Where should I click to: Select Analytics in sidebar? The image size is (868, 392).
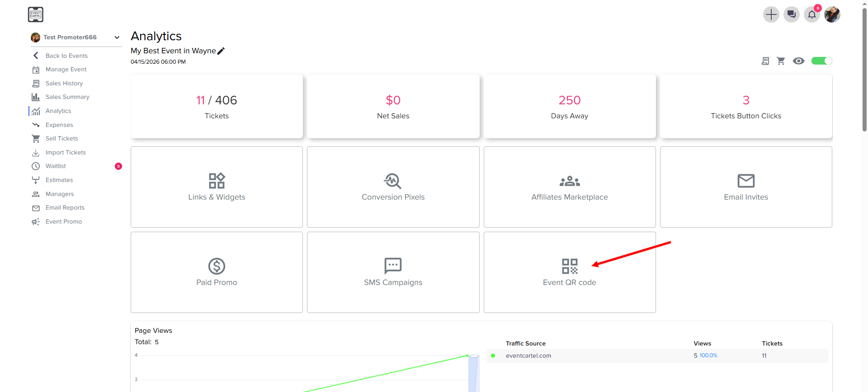(58, 111)
